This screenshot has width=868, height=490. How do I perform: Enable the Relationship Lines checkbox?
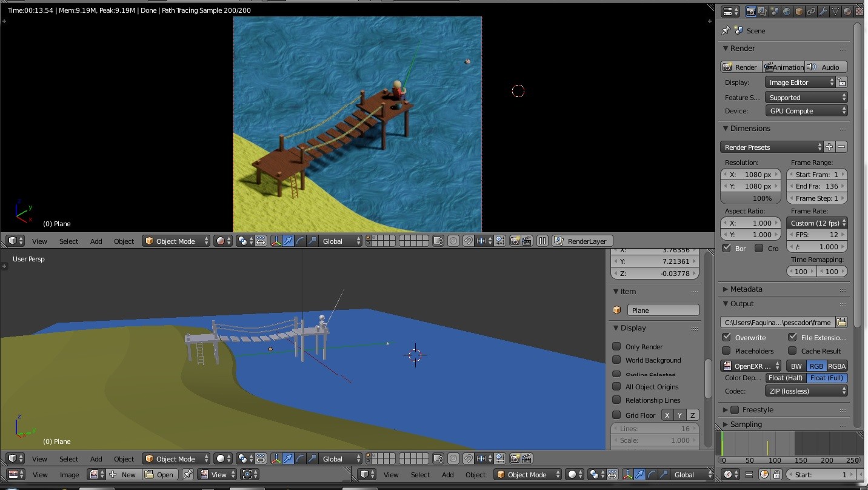coord(616,400)
